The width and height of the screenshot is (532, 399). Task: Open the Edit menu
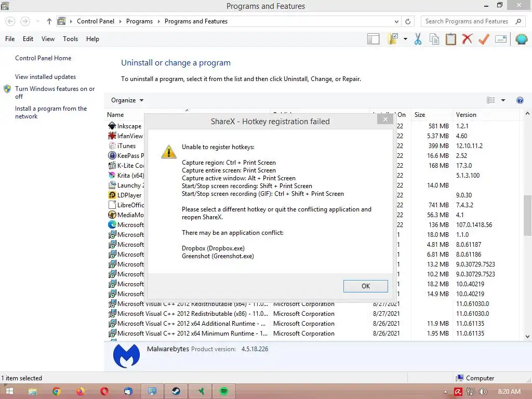pyautogui.click(x=28, y=39)
